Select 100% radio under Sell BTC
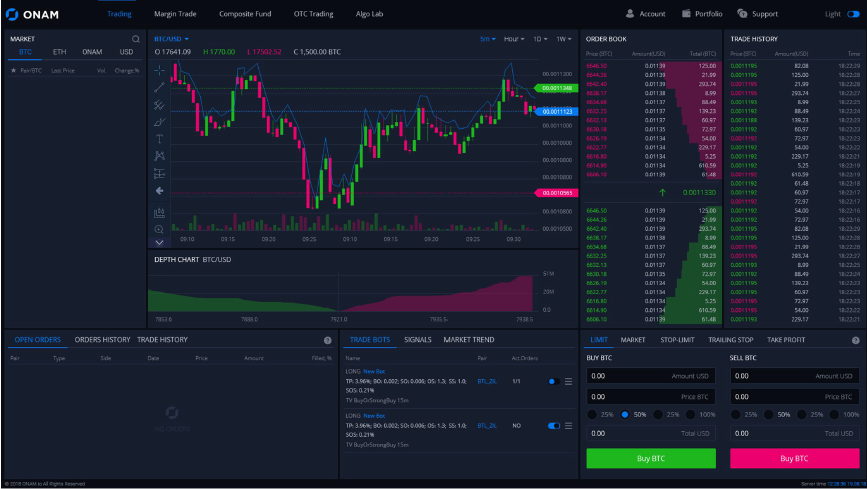867x489 pixels. (x=834, y=414)
